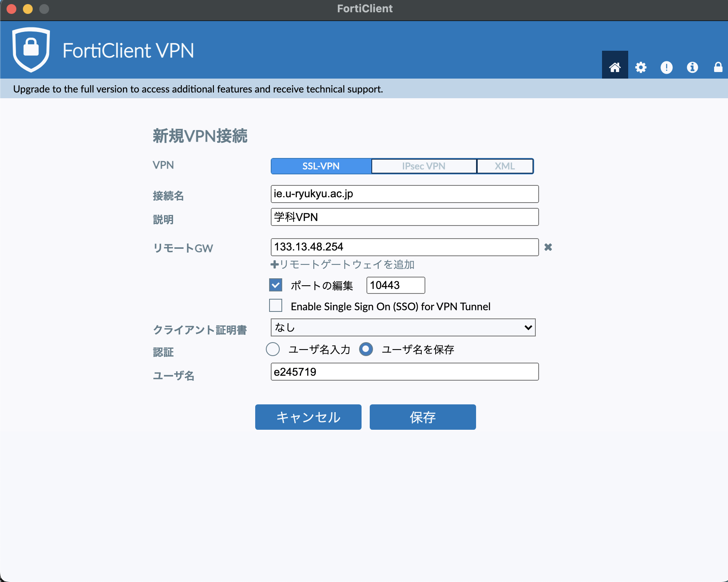Toggle the ポートの編集 checkbox
The image size is (728, 582).
pyautogui.click(x=276, y=285)
